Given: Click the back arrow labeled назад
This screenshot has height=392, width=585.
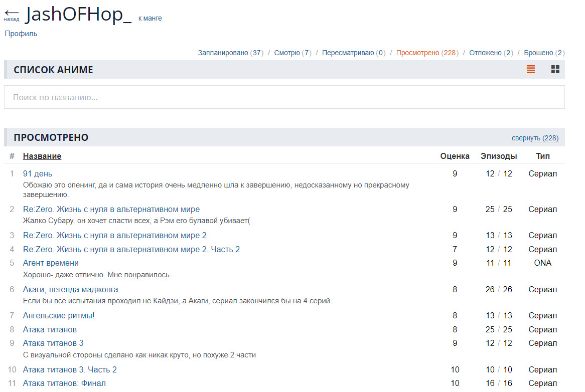Looking at the screenshot, I should (11, 15).
